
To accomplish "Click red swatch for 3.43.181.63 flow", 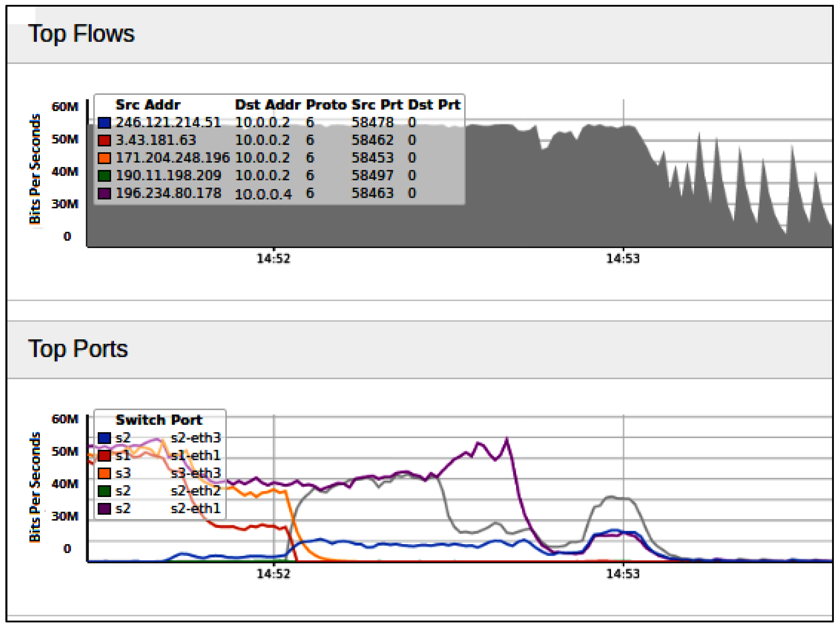I will 104,140.
